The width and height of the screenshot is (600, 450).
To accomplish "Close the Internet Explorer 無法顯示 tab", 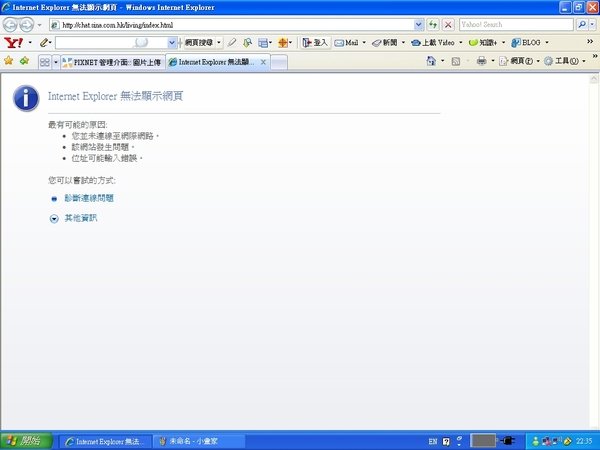I will (x=263, y=62).
